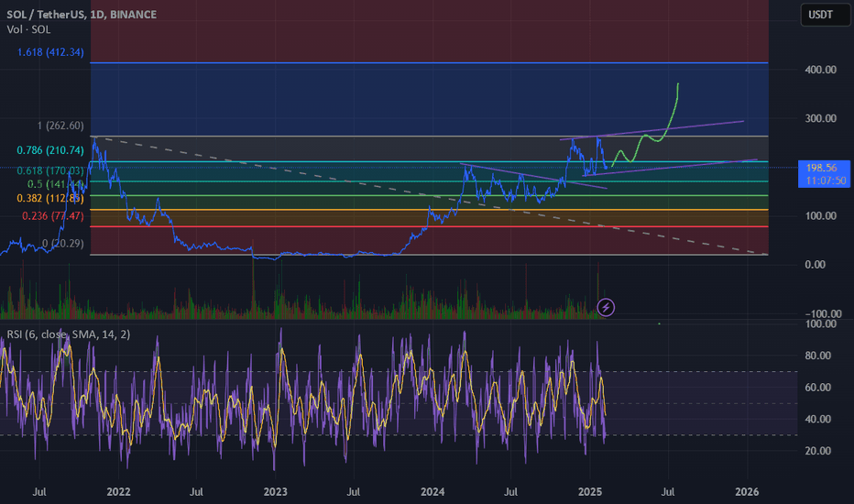
Task: Select the 1 (262.60) Fibonacci level label
Action: (60, 126)
